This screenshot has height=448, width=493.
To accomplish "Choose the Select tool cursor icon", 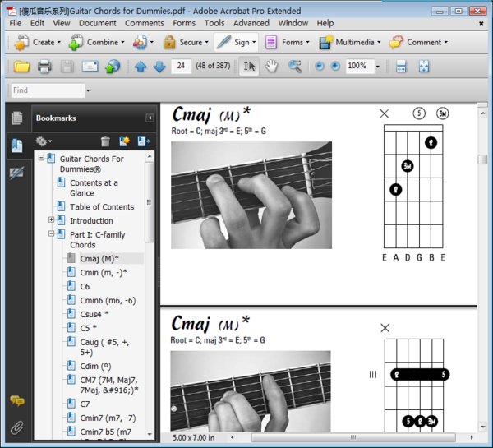I will click(x=249, y=67).
